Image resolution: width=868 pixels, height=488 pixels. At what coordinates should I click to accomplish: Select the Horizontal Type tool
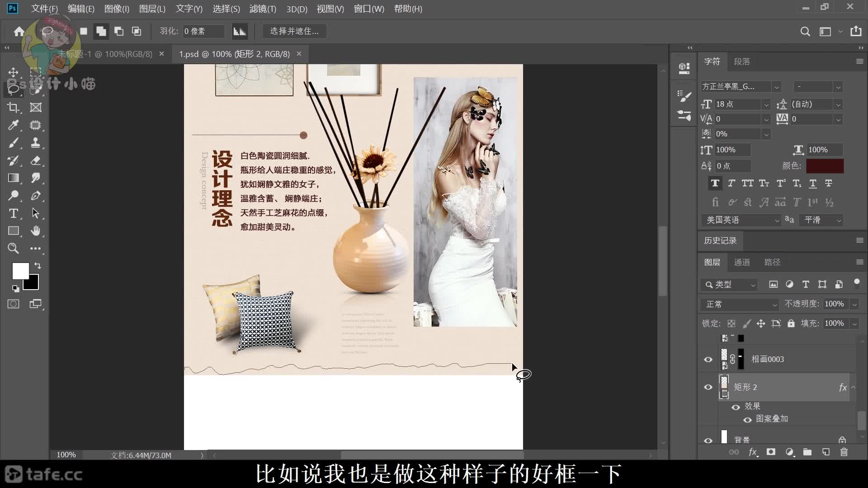[13, 213]
